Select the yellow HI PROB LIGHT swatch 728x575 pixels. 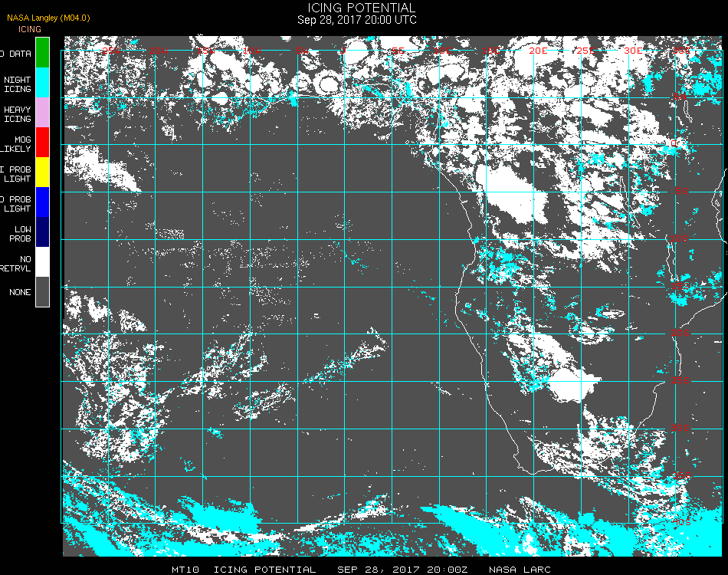pos(43,172)
